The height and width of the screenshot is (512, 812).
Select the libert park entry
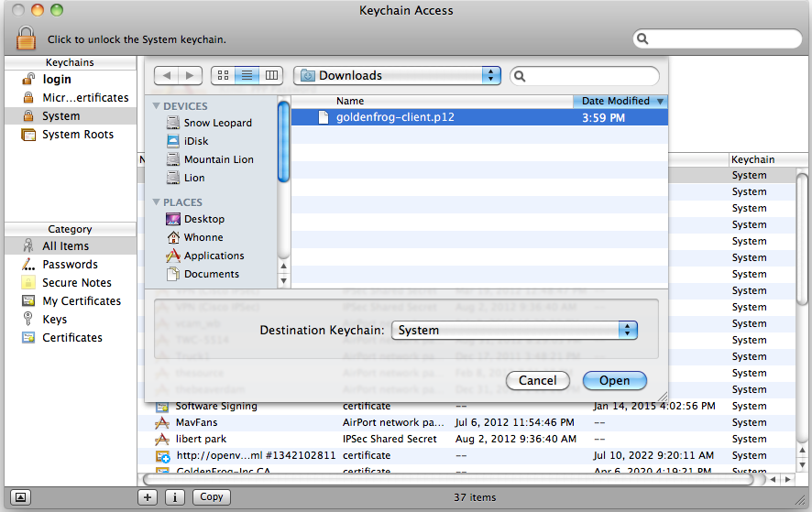click(x=466, y=439)
